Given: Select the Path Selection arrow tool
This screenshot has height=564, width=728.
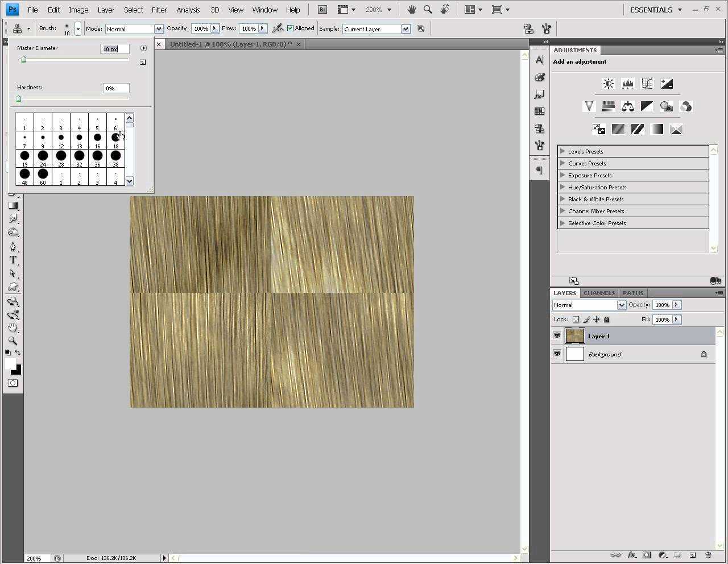Looking at the screenshot, I should [13, 273].
